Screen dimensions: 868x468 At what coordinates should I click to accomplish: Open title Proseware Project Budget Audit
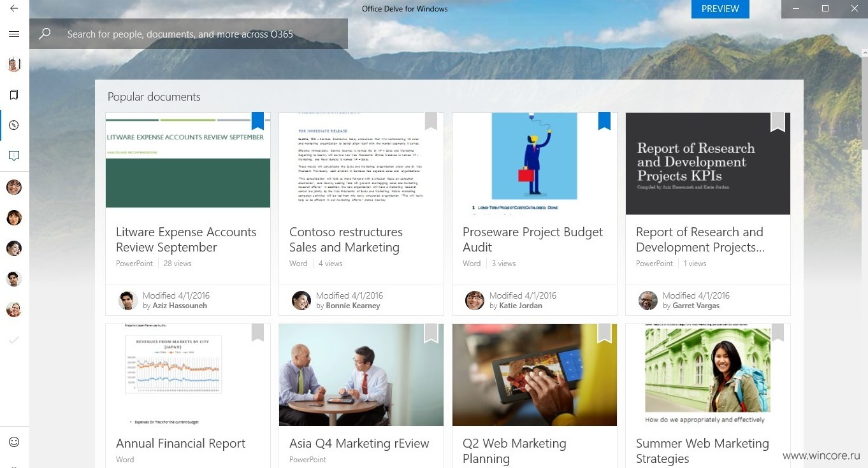coord(533,240)
